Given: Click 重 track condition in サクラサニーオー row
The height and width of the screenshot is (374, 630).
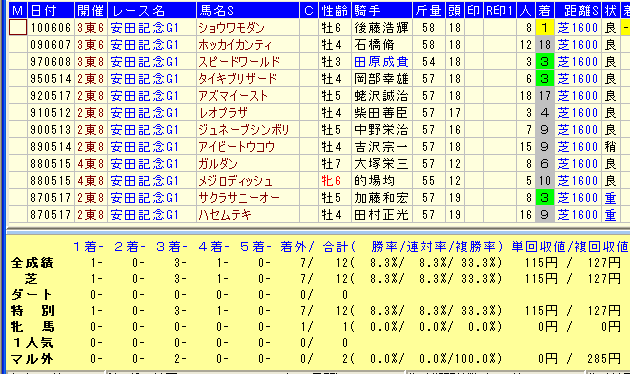Looking at the screenshot, I should (x=611, y=198).
